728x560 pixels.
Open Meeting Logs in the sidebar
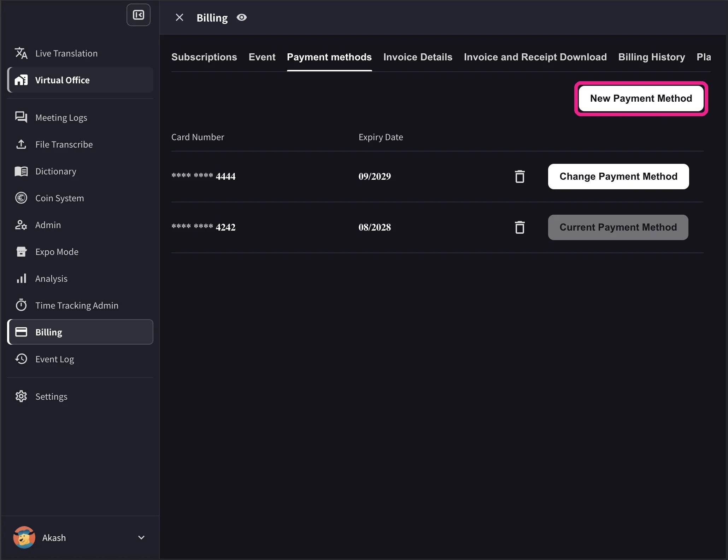[x=80, y=118]
